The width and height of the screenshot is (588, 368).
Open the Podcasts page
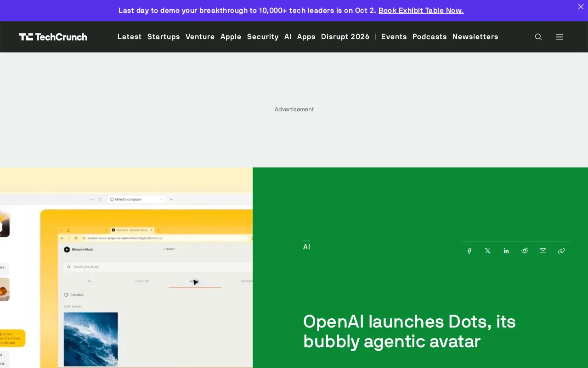430,37
